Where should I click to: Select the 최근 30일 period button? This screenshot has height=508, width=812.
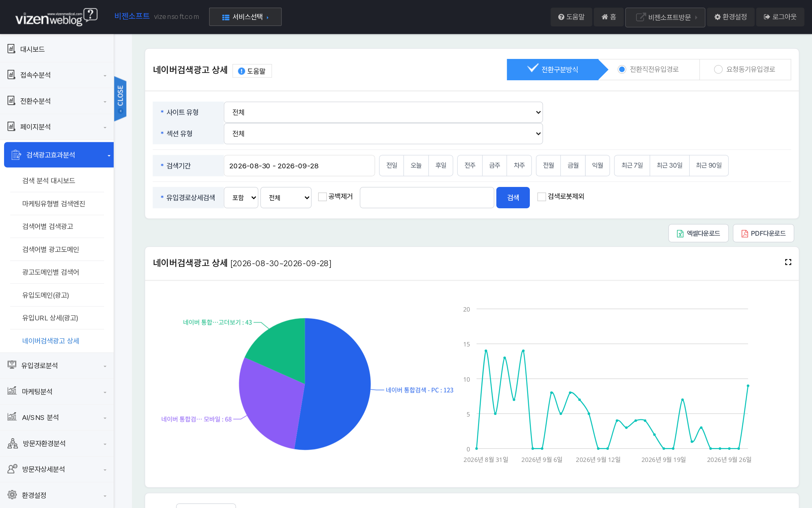tap(669, 166)
